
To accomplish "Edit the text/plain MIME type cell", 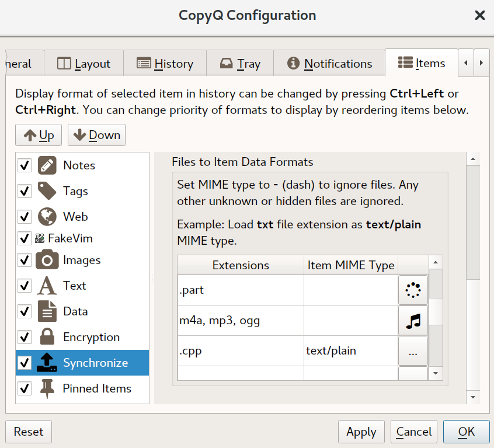I will click(350, 351).
